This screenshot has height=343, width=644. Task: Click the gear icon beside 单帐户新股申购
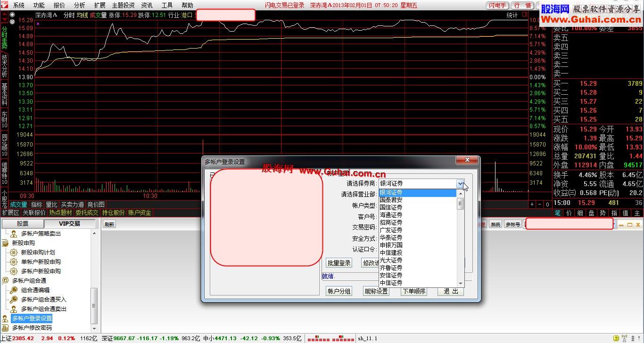pyautogui.click(x=14, y=262)
